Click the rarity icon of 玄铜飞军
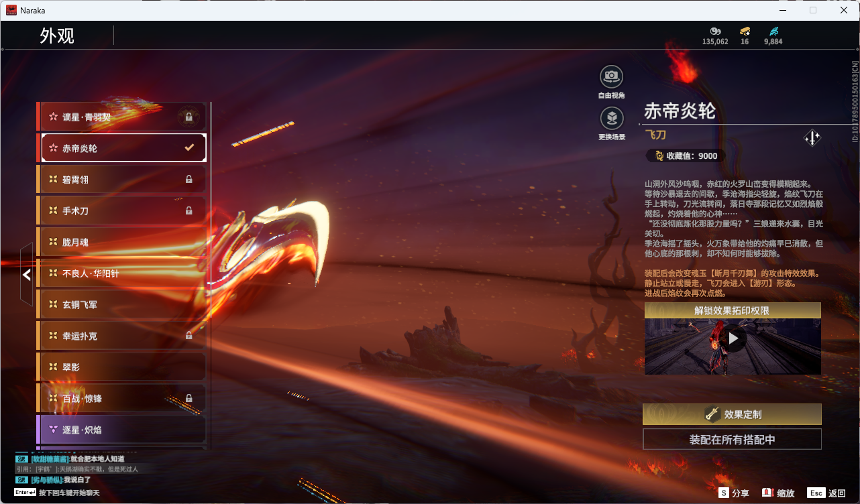 pos(53,304)
